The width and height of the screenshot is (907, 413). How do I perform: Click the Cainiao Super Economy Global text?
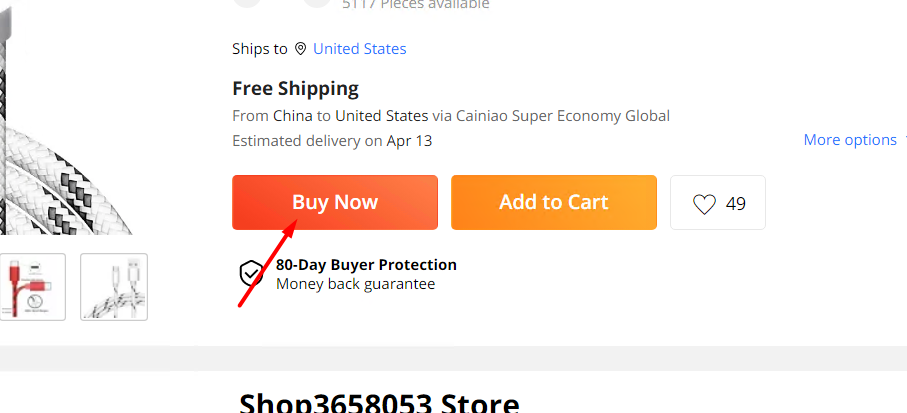[563, 115]
